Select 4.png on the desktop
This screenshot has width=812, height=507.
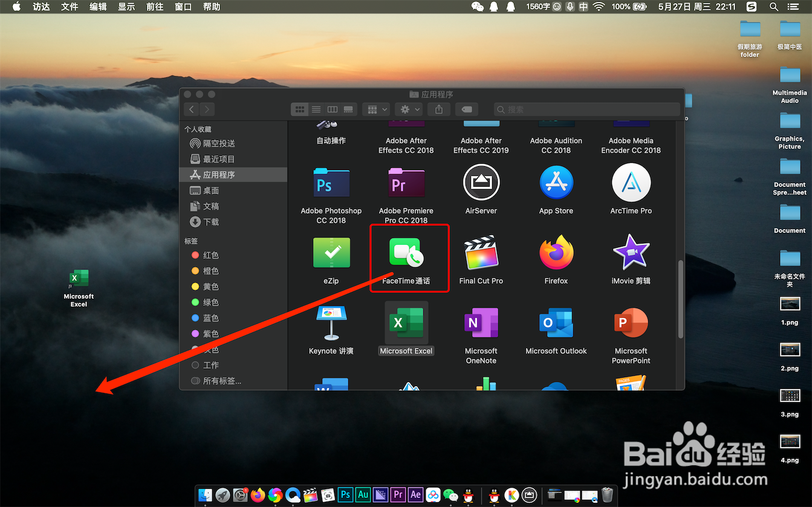pos(790,448)
